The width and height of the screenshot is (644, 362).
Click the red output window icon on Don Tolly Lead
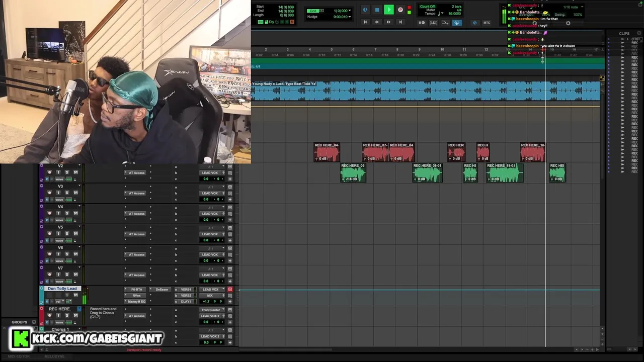tap(230, 290)
